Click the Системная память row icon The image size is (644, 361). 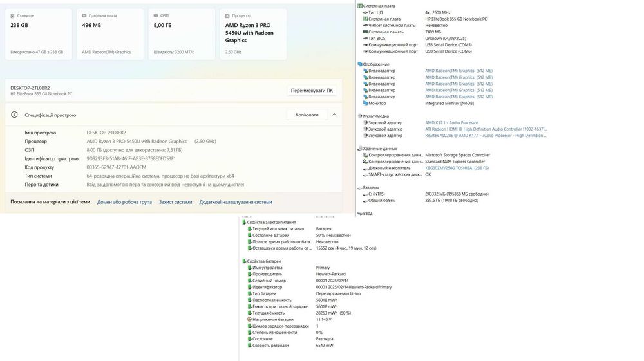(365, 32)
